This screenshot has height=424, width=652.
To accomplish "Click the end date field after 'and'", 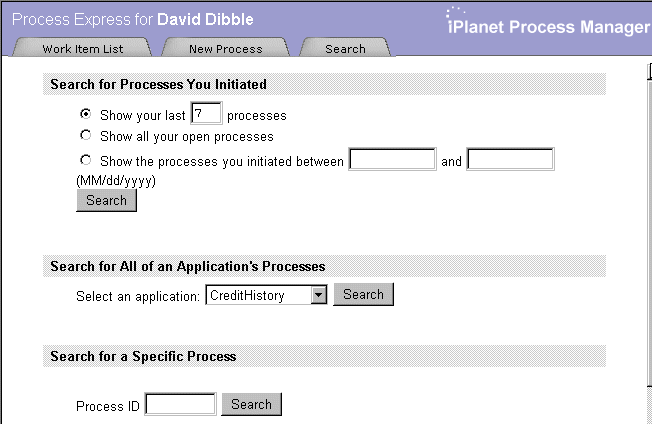I will point(510,159).
